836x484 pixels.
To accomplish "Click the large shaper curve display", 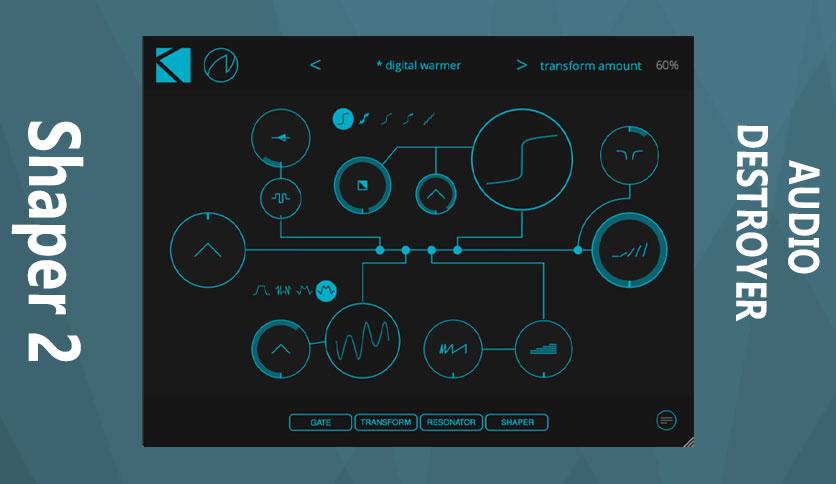I will click(522, 159).
